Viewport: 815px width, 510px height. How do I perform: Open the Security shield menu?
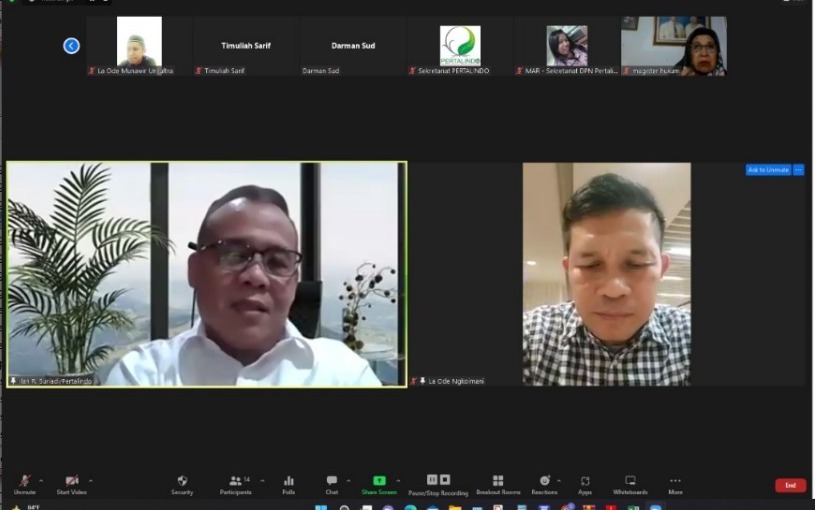(182, 481)
